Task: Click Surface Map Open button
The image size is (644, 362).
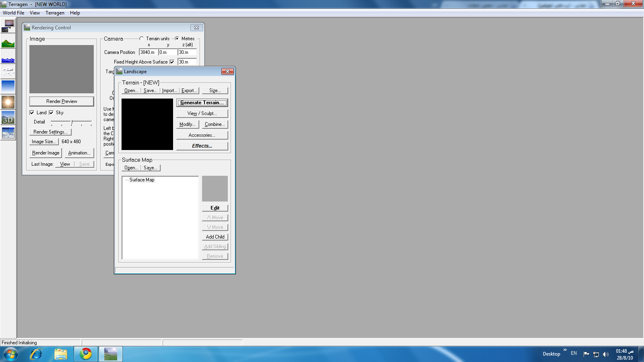Action: pos(131,168)
